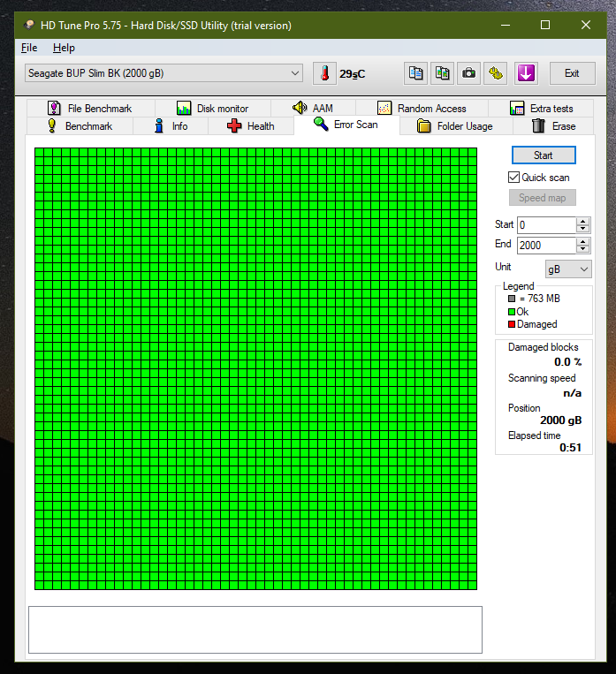Screen dimensions: 616x674
Task: Decrease the Start value with down arrow
Action: click(x=583, y=229)
